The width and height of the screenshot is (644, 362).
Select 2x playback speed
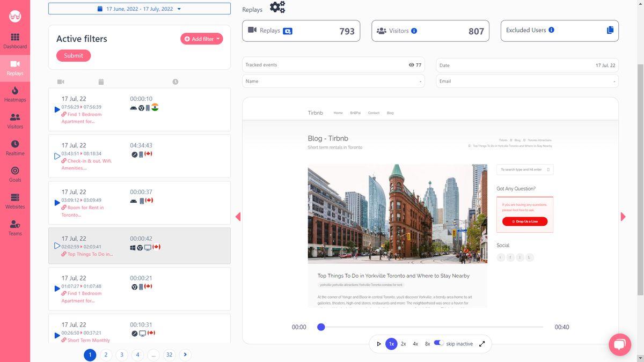click(404, 344)
